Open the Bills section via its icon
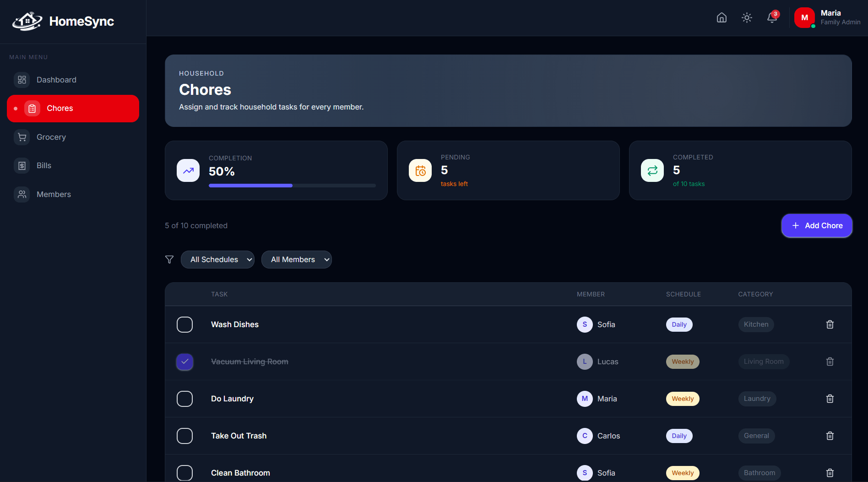The width and height of the screenshot is (868, 482). click(22, 165)
